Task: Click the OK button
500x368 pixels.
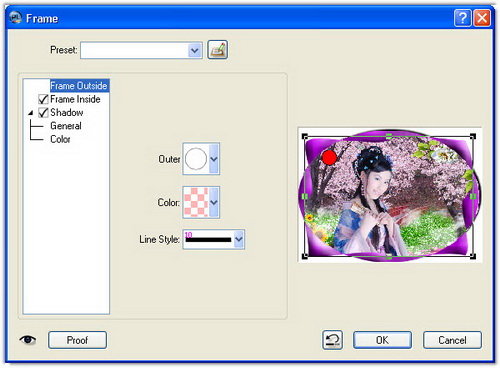Action: [382, 340]
